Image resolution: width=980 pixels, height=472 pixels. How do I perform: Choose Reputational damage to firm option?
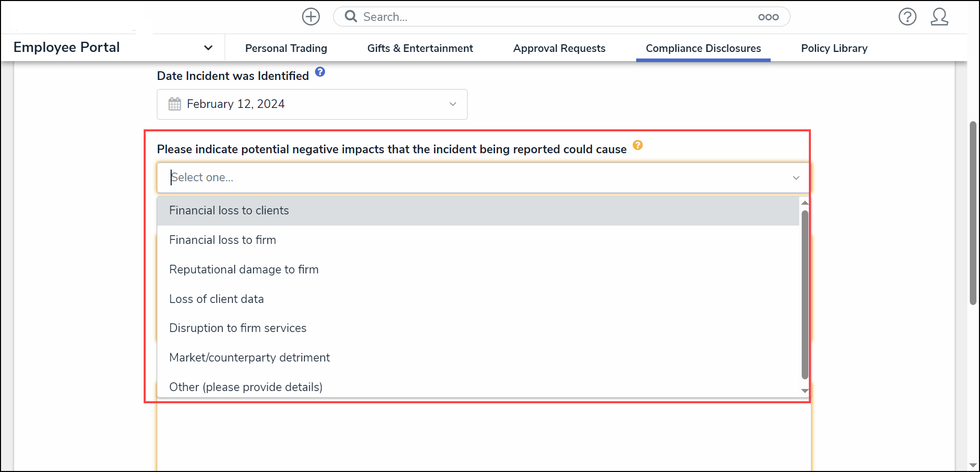pos(243,269)
